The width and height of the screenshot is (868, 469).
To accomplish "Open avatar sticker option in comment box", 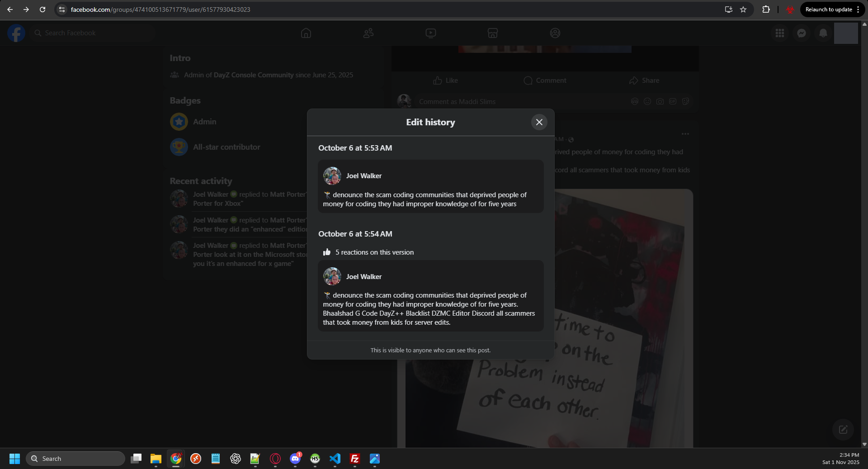I will [635, 102].
